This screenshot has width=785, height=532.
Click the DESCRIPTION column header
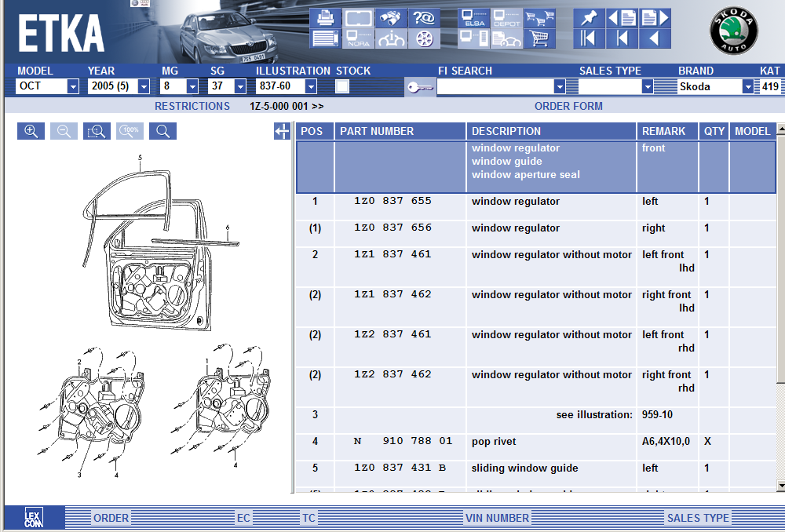[x=551, y=131]
